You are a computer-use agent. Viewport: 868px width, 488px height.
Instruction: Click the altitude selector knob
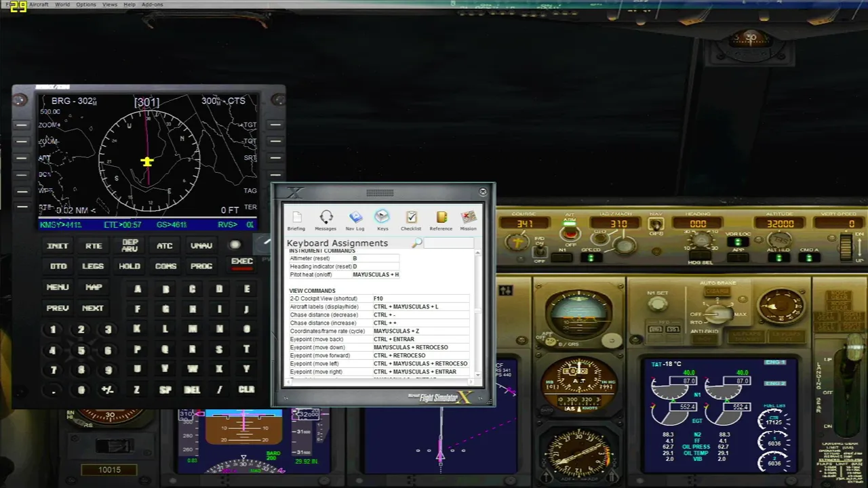781,240
